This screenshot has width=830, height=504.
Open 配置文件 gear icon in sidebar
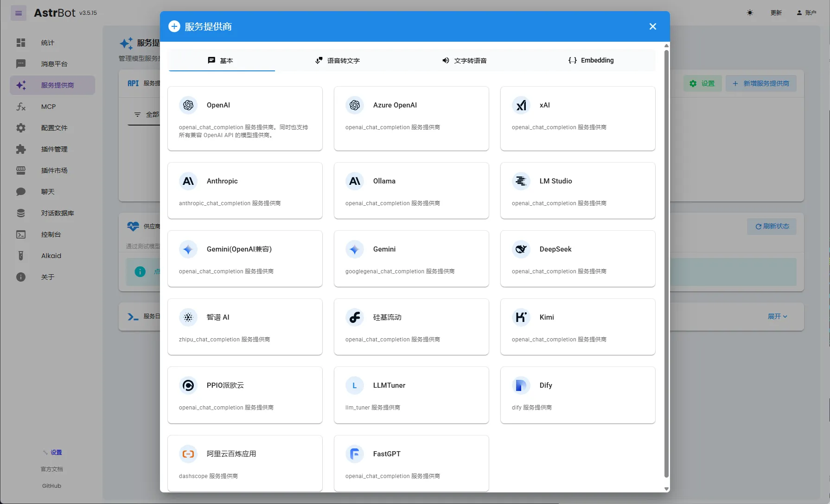21,128
